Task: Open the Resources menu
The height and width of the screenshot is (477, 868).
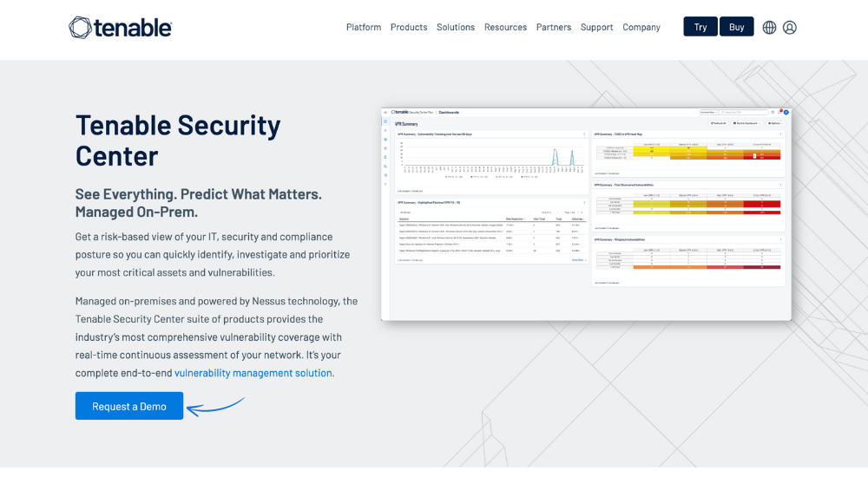Action: coord(505,27)
